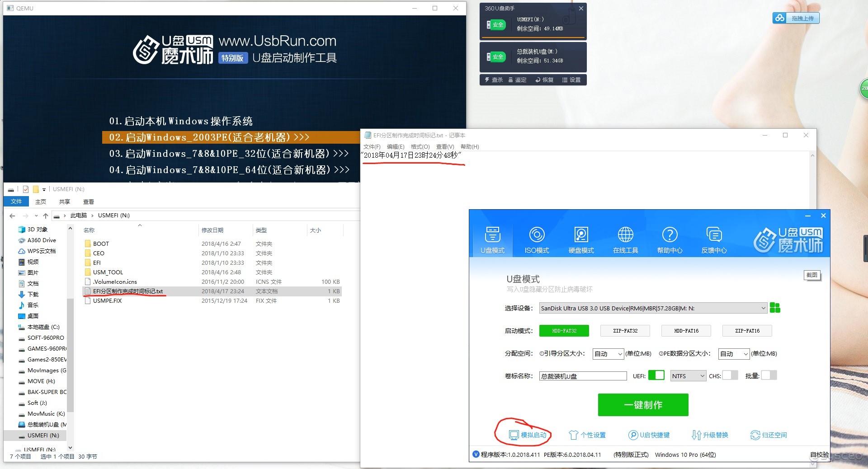Collapse sort indicator above 名称 column
Image resolution: width=868 pixels, height=469 pixels.
[x=140, y=225]
